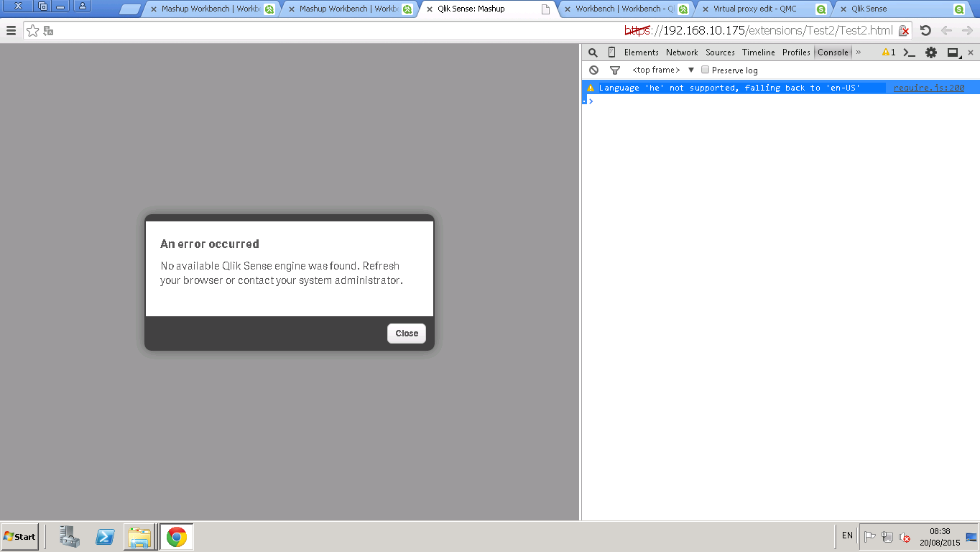Click the DevTools dock side icon
The height and width of the screenshot is (552, 980).
click(953, 52)
